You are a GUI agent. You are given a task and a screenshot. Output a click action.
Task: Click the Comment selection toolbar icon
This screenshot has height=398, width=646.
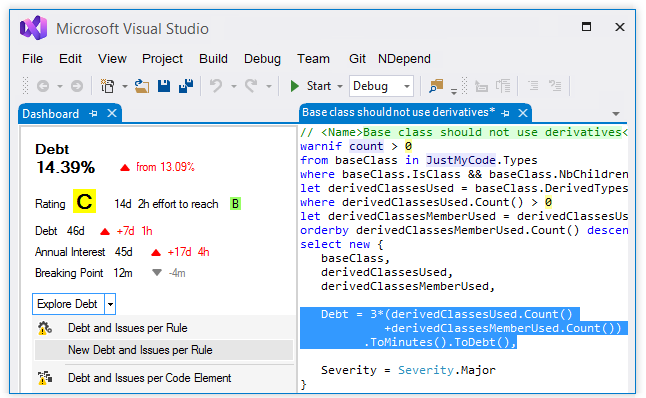(481, 86)
